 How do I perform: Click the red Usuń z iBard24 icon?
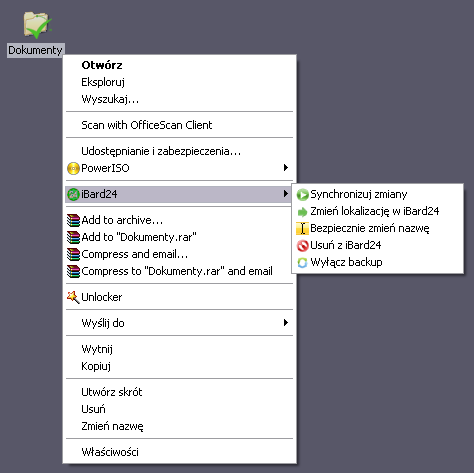[x=302, y=246]
